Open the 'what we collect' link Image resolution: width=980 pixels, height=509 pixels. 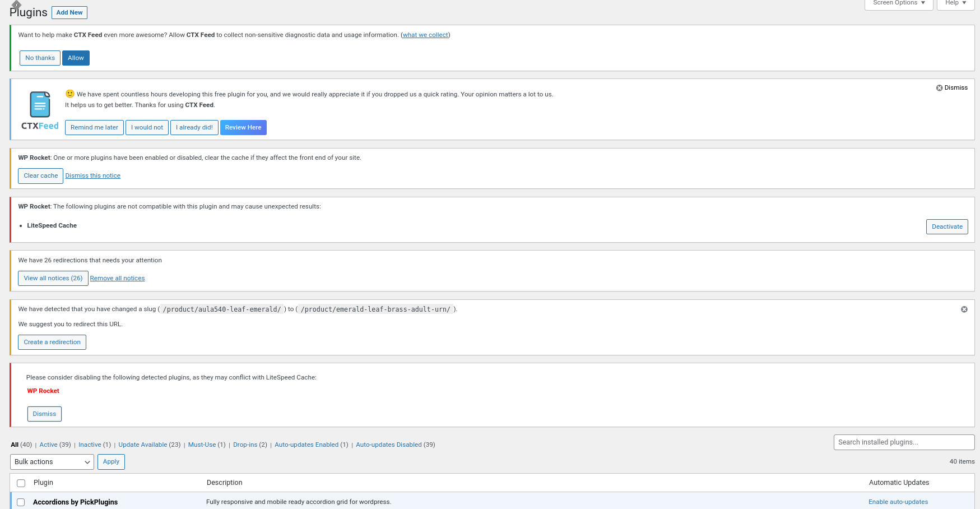pyautogui.click(x=425, y=35)
